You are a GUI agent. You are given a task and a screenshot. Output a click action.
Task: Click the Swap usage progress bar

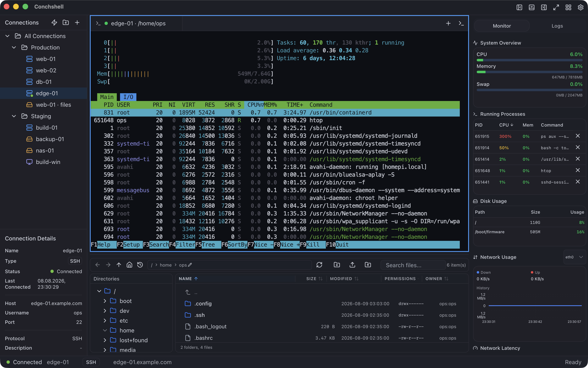point(529,90)
